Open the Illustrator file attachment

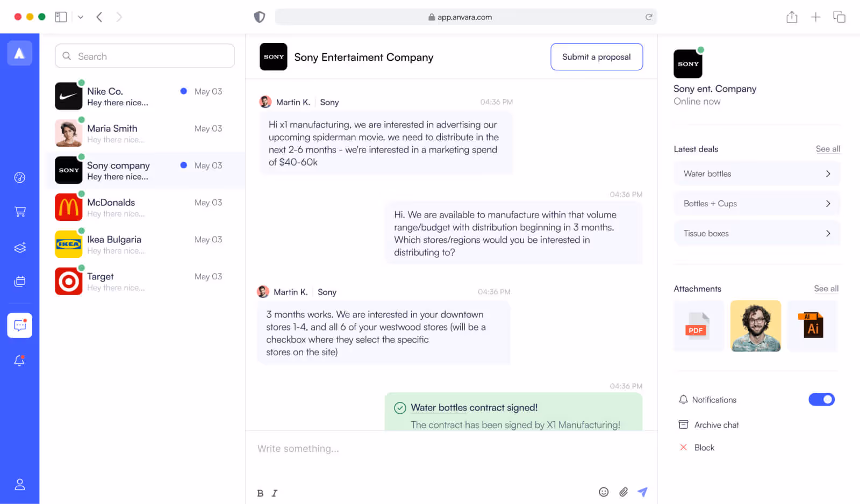(x=812, y=326)
